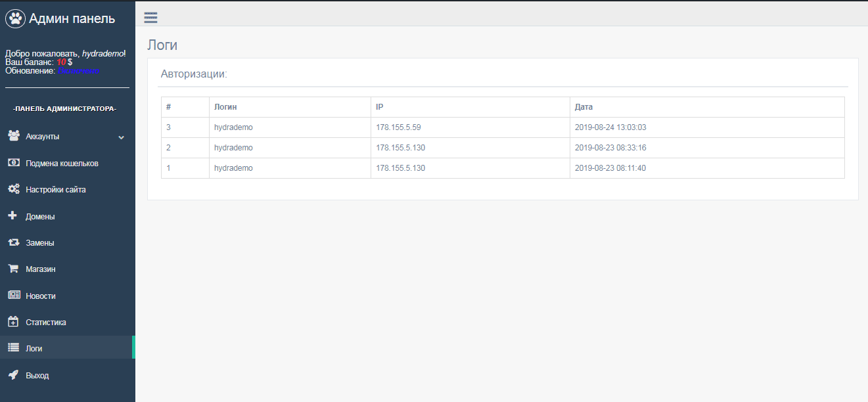This screenshot has height=402, width=868.
Task: Click the Замены retweet arrows icon
Action: click(13, 242)
